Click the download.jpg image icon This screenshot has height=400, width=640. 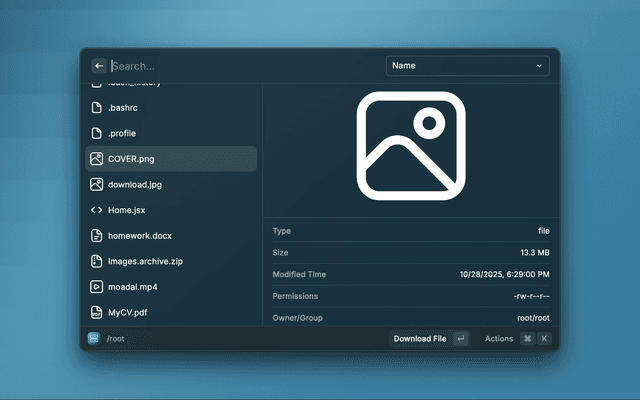pyautogui.click(x=97, y=184)
